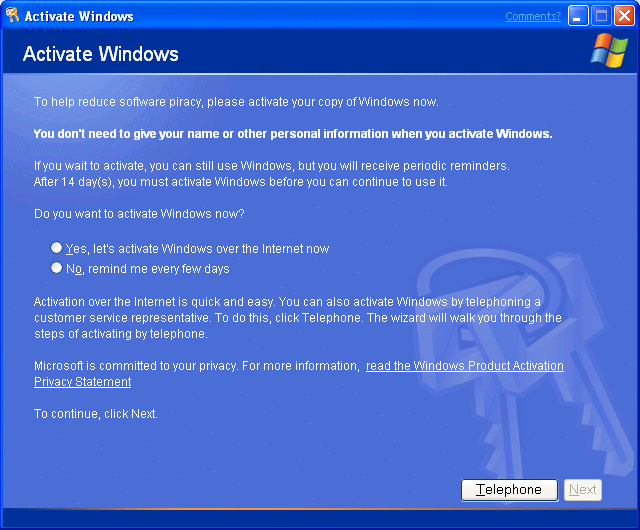Click the 'After 14 day(s), you must activate' line

coord(240,182)
